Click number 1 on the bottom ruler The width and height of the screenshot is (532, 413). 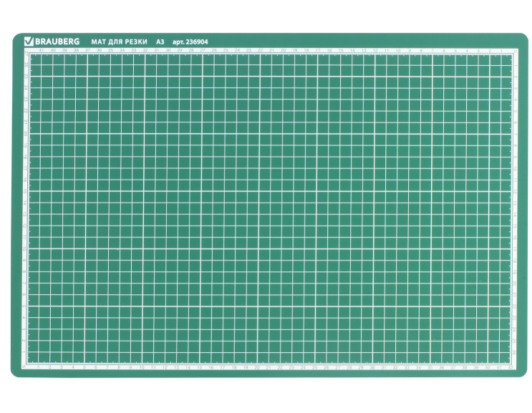tap(38, 367)
